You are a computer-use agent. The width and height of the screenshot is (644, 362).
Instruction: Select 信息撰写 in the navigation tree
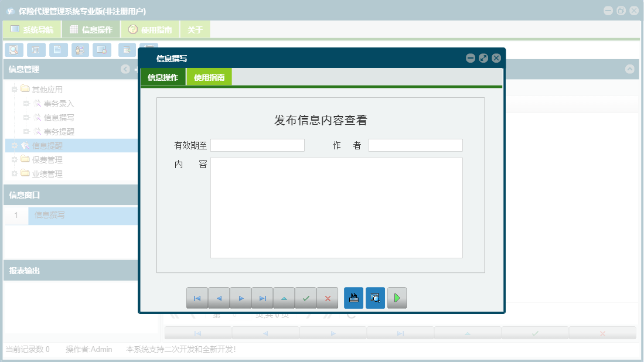click(x=59, y=118)
